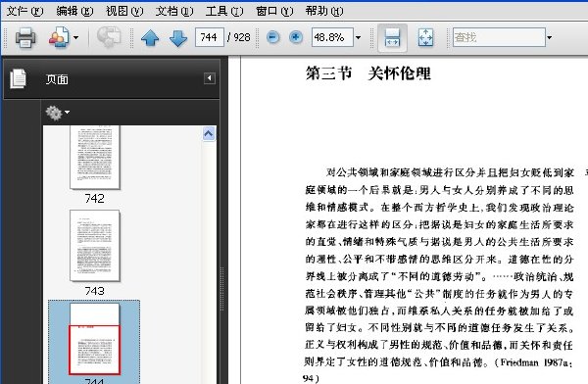Click the thumbnail label 742
588x384 pixels.
[x=94, y=199]
